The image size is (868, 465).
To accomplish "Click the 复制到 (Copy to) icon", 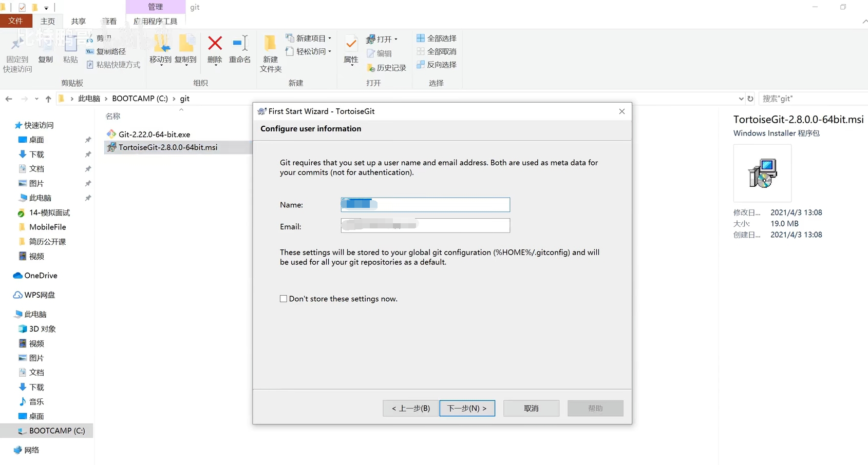I will [x=185, y=48].
